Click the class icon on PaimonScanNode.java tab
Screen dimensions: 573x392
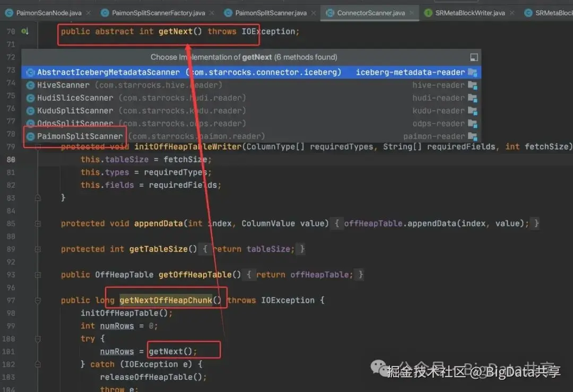click(x=10, y=13)
